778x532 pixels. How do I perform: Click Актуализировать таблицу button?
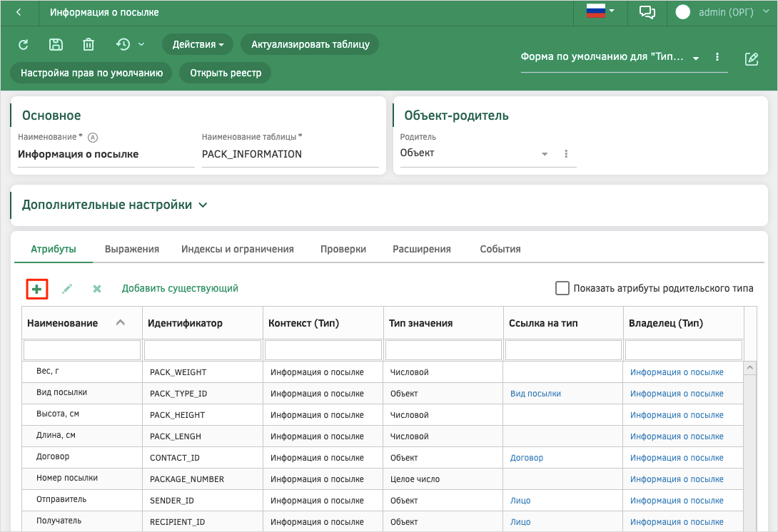tap(310, 45)
